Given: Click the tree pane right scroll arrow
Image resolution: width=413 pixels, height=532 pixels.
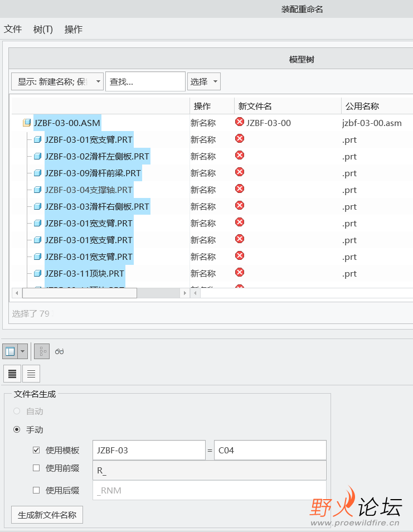Looking at the screenshot, I should (x=184, y=293).
